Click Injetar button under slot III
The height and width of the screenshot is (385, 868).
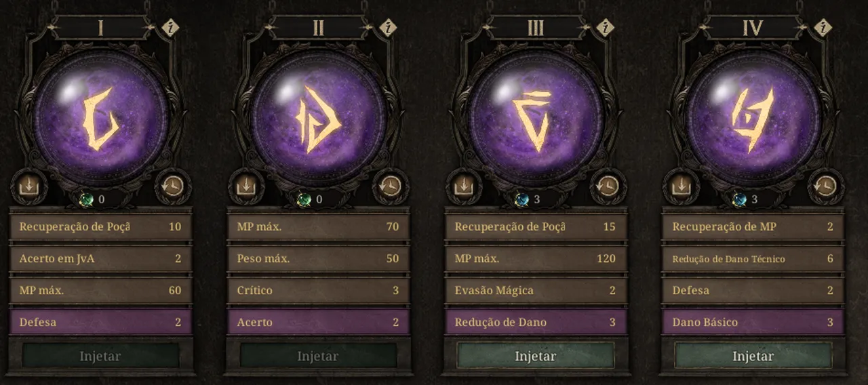(x=536, y=356)
